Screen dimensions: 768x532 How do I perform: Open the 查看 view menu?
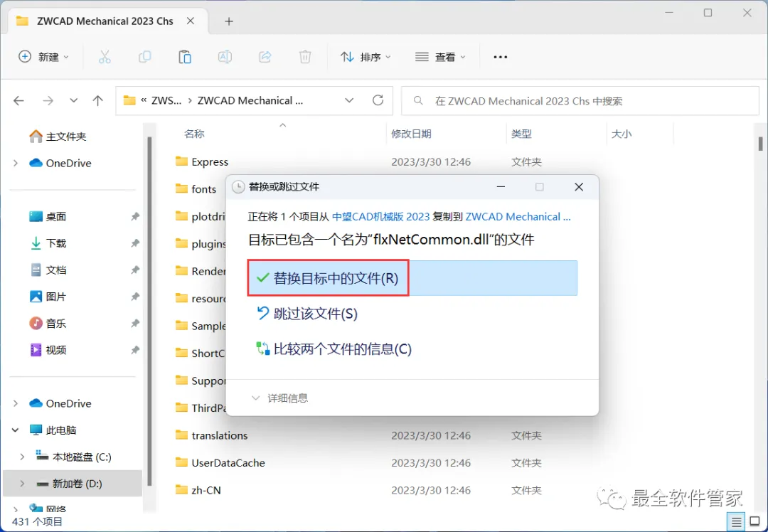tap(440, 57)
